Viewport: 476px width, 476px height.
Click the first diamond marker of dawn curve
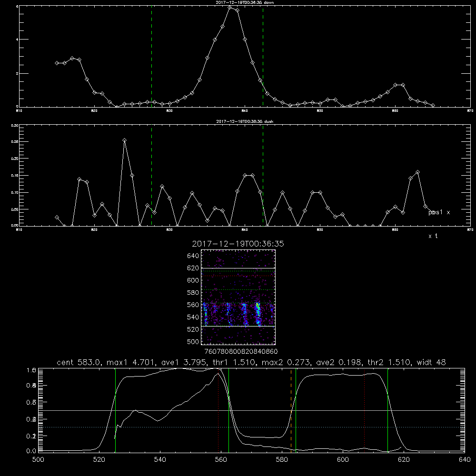click(x=57, y=63)
